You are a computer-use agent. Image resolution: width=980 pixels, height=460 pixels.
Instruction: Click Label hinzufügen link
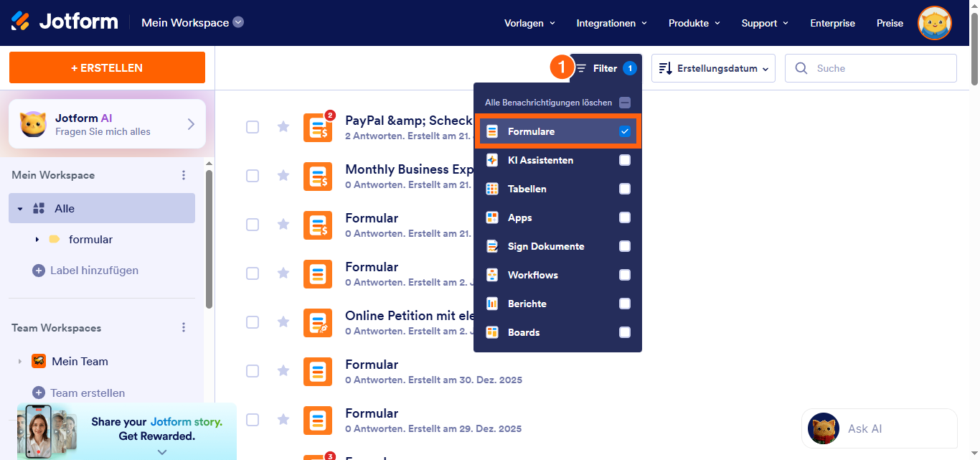pyautogui.click(x=94, y=271)
